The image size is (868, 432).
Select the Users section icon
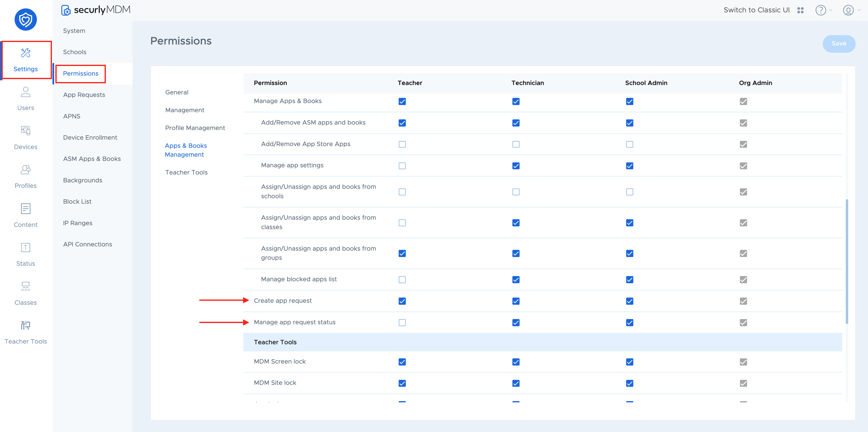(x=26, y=99)
